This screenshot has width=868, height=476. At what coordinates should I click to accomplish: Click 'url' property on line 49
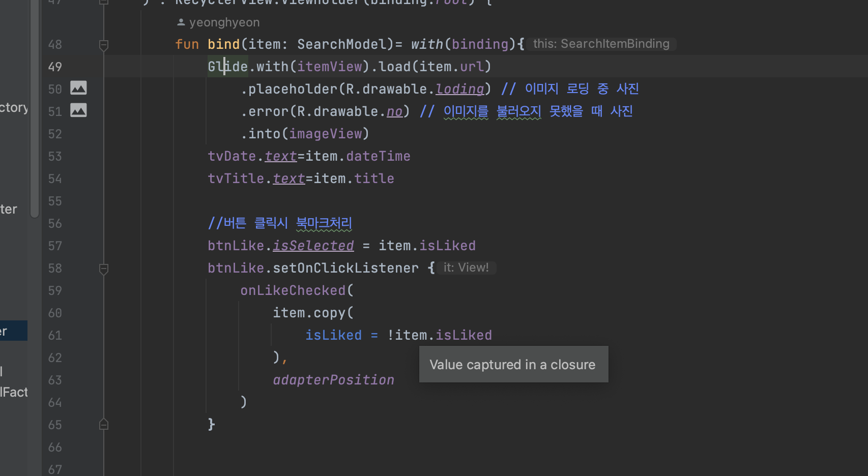pos(472,67)
